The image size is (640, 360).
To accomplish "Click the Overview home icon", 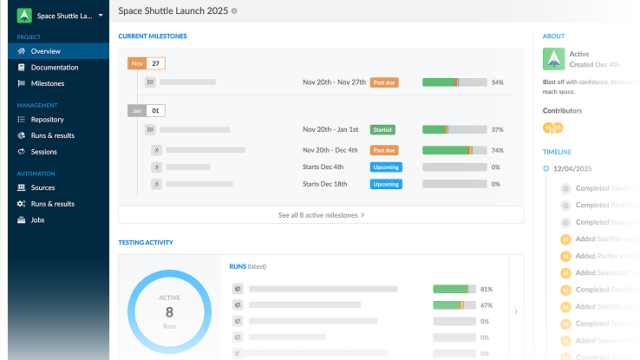I will [x=21, y=51].
